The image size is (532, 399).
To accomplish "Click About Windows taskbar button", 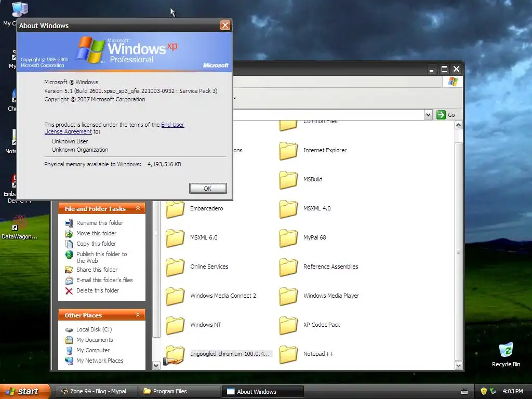I will (262, 392).
